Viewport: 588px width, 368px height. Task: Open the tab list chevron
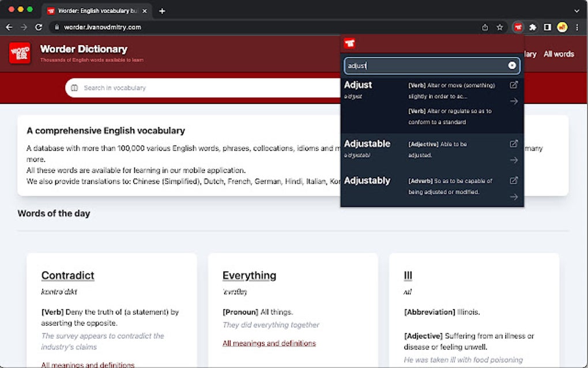click(576, 10)
